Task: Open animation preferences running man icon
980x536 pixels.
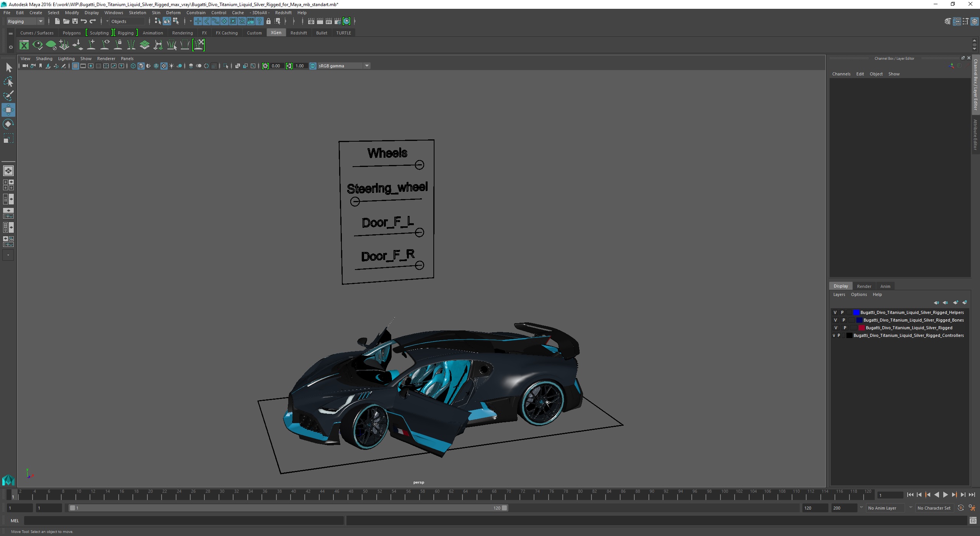Action: pos(972,508)
